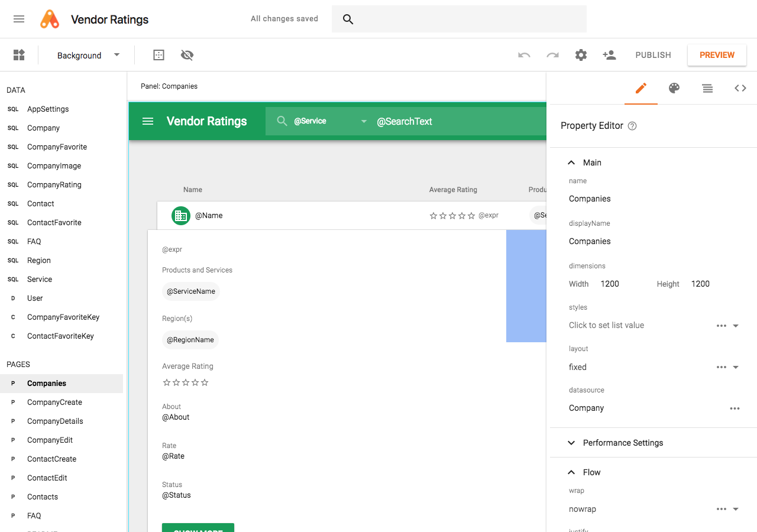The width and height of the screenshot is (757, 532).
Task: Open the hamburger menu next to App Maker logo
Action: point(19,19)
